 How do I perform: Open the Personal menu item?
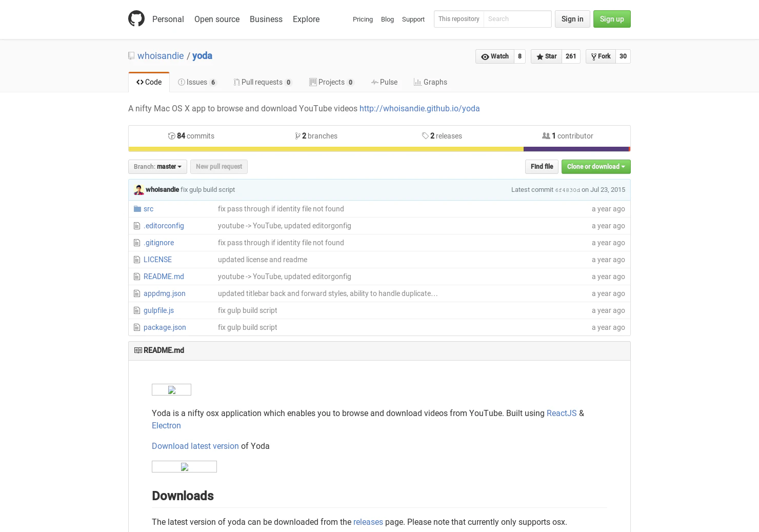coord(168,19)
